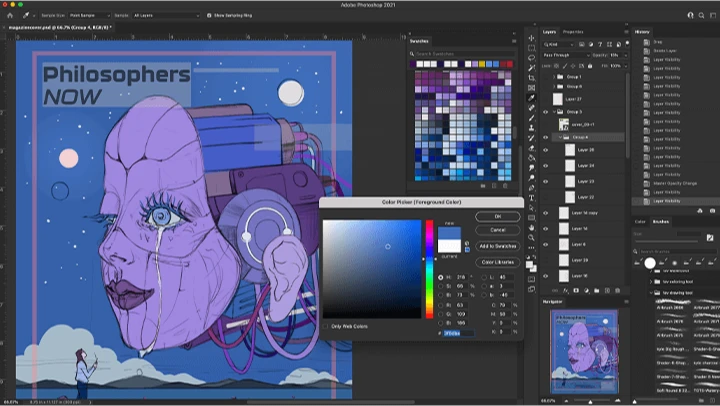Toggle Group 3 visibility eye
The height and width of the screenshot is (406, 720).
pyautogui.click(x=546, y=112)
